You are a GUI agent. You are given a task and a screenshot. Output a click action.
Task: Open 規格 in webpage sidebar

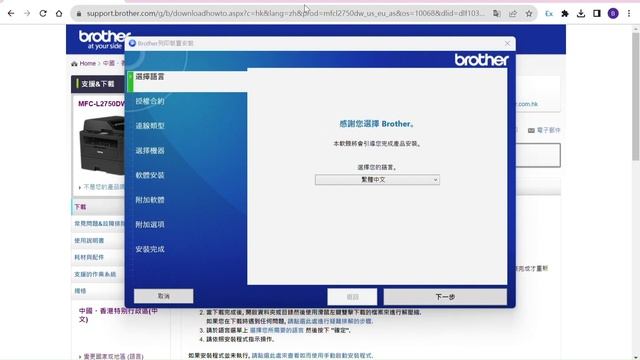(x=80, y=291)
